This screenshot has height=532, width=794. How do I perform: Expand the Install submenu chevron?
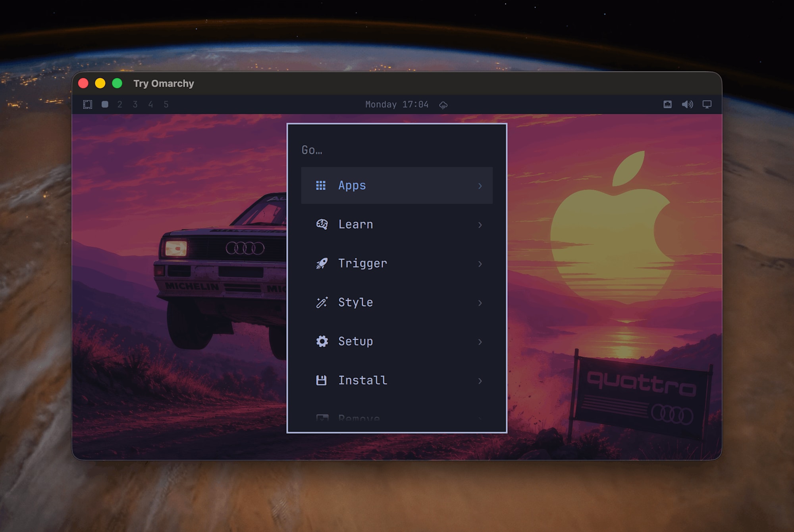pyautogui.click(x=480, y=381)
